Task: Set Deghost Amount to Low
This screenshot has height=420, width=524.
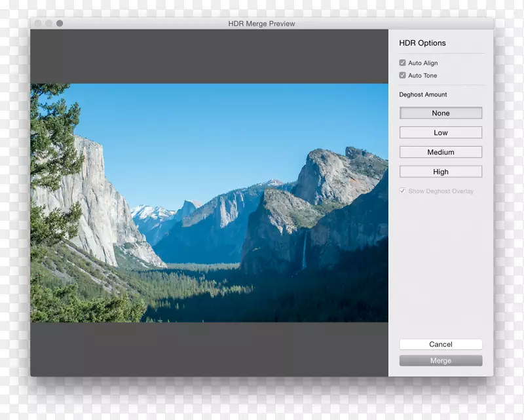Action: pyautogui.click(x=440, y=132)
